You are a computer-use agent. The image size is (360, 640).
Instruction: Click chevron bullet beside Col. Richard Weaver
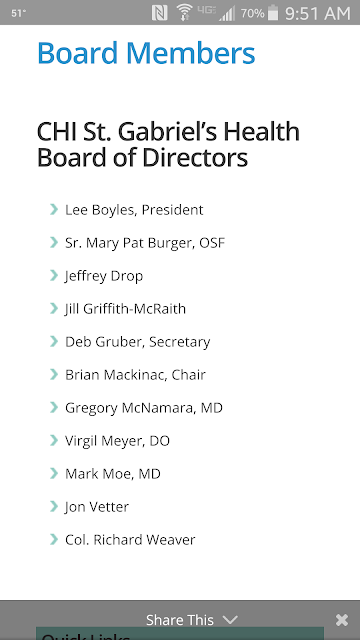pyautogui.click(x=53, y=540)
